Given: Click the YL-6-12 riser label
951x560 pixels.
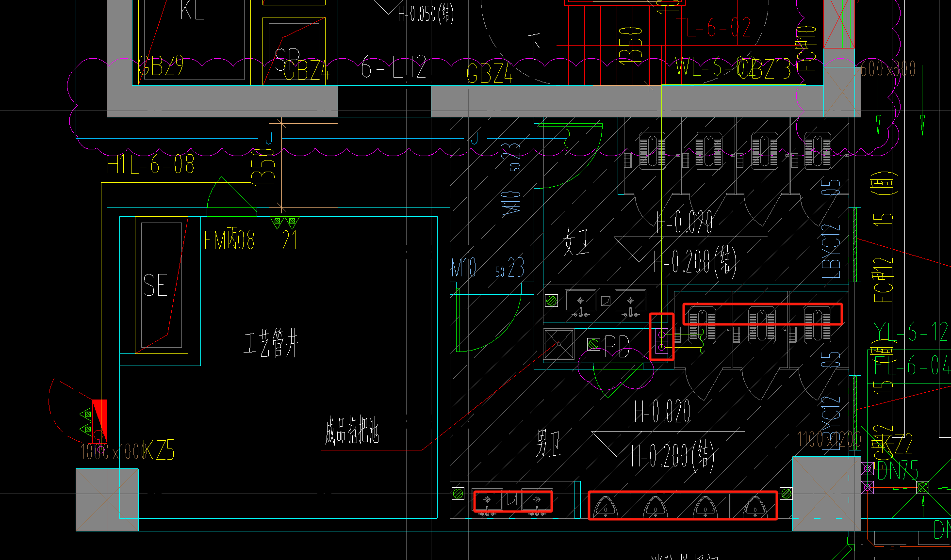Looking at the screenshot, I should click(911, 333).
